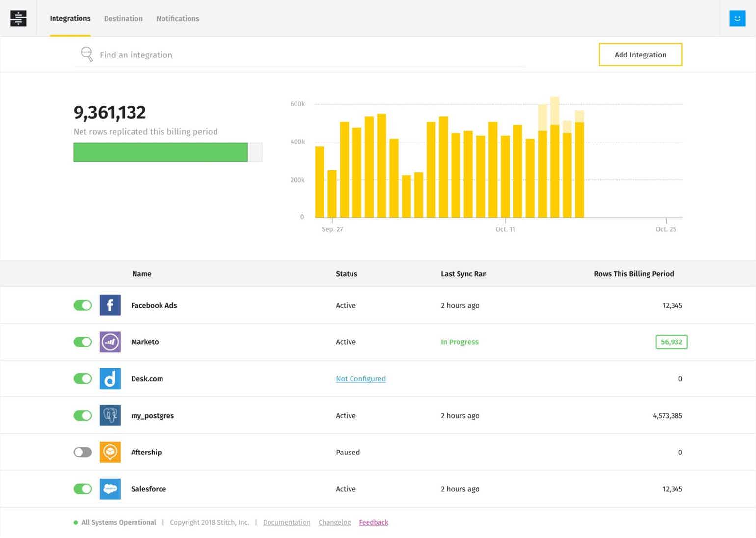The width and height of the screenshot is (756, 538).
Task: Click the Feedback link in the footer
Action: tap(374, 522)
